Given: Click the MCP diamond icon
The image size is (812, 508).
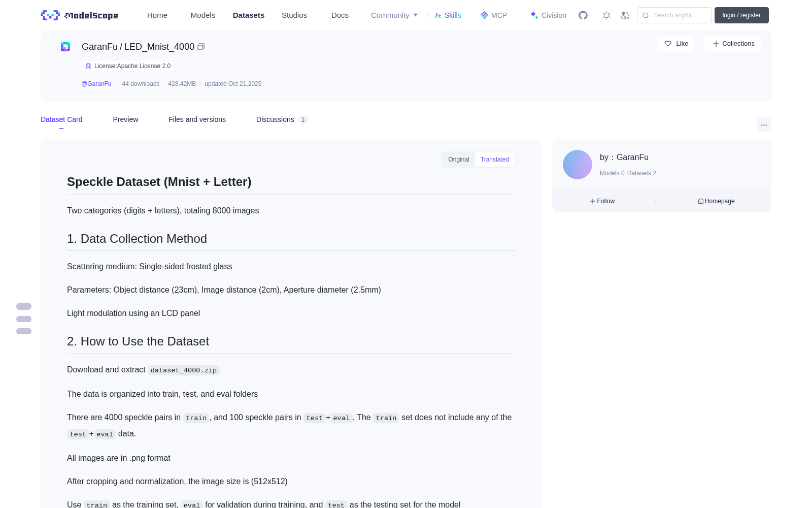Looking at the screenshot, I should [x=484, y=15].
